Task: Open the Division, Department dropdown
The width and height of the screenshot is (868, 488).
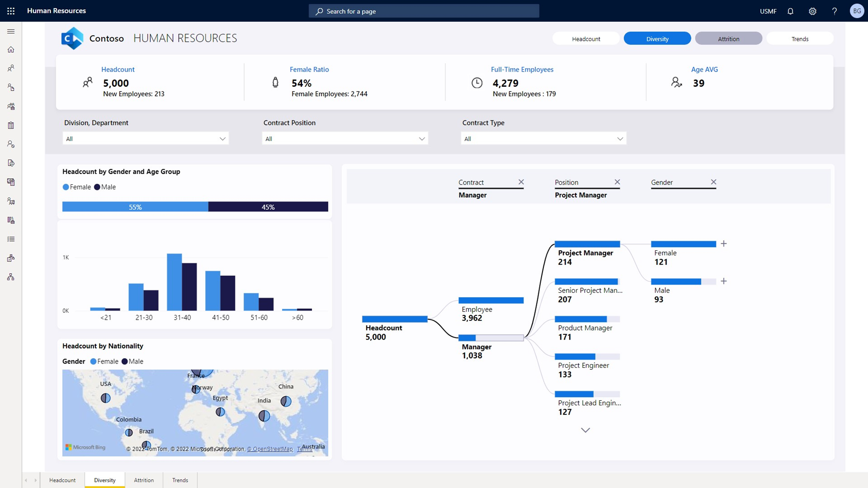Action: 145,139
